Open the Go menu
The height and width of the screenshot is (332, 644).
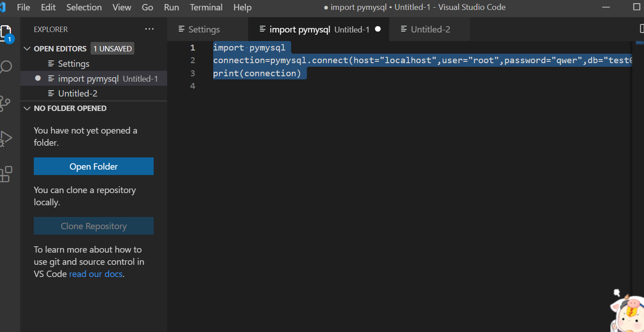pos(147,7)
